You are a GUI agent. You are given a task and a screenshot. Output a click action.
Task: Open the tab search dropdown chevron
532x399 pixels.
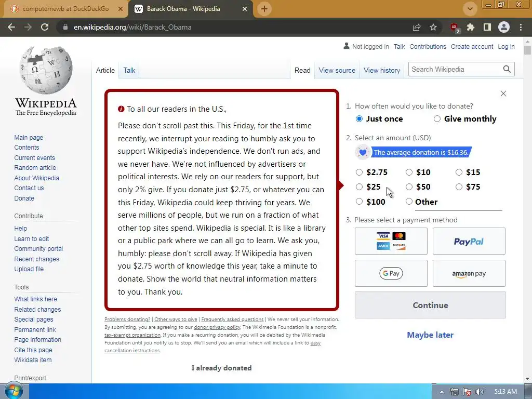click(470, 9)
